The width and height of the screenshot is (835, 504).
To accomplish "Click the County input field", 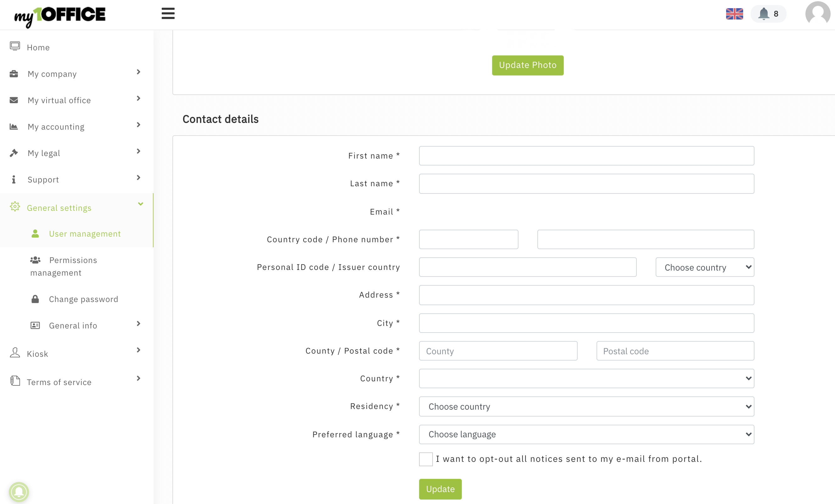I will coord(498,351).
